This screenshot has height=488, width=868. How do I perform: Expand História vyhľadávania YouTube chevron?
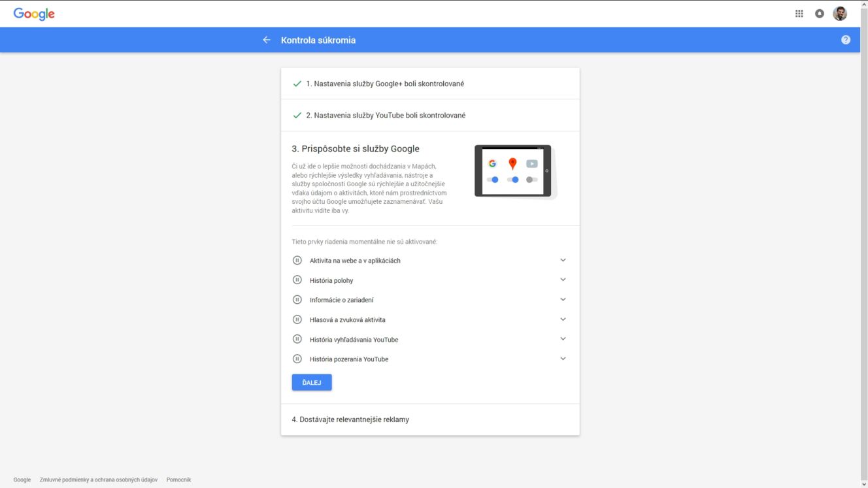coord(563,339)
